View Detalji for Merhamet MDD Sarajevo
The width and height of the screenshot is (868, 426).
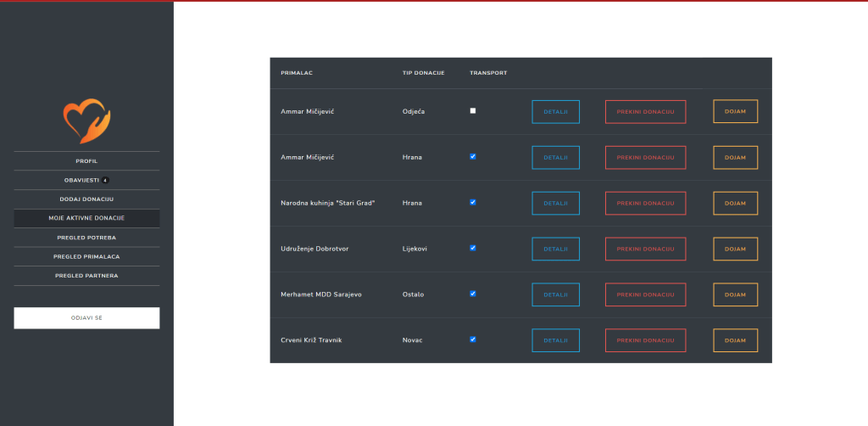click(x=555, y=294)
